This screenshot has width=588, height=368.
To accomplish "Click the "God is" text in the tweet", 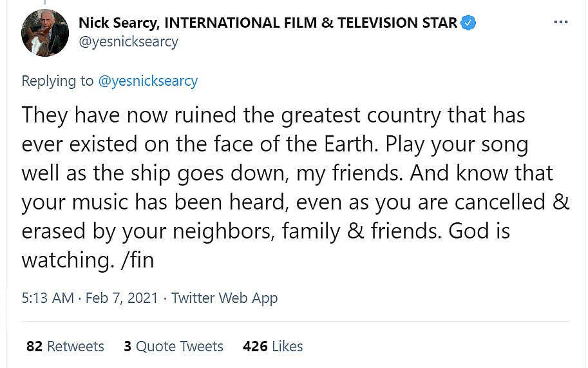I will 479,231.
